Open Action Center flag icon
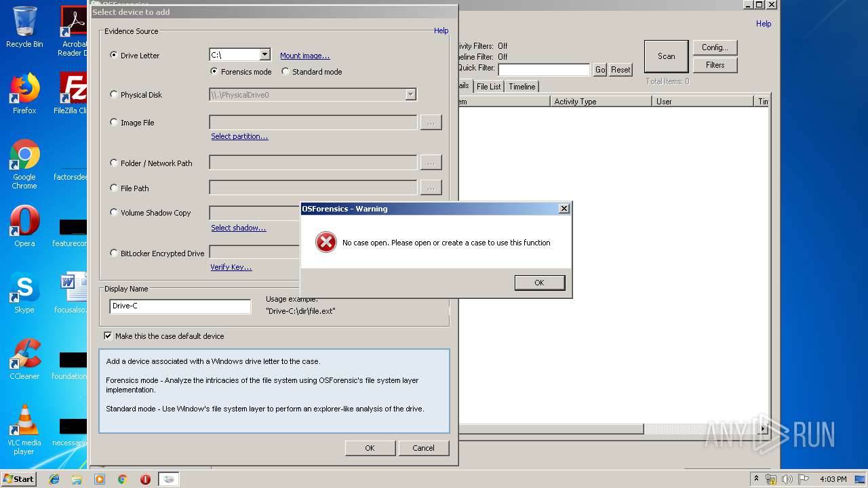This screenshot has width=868, height=488. pos(803,479)
